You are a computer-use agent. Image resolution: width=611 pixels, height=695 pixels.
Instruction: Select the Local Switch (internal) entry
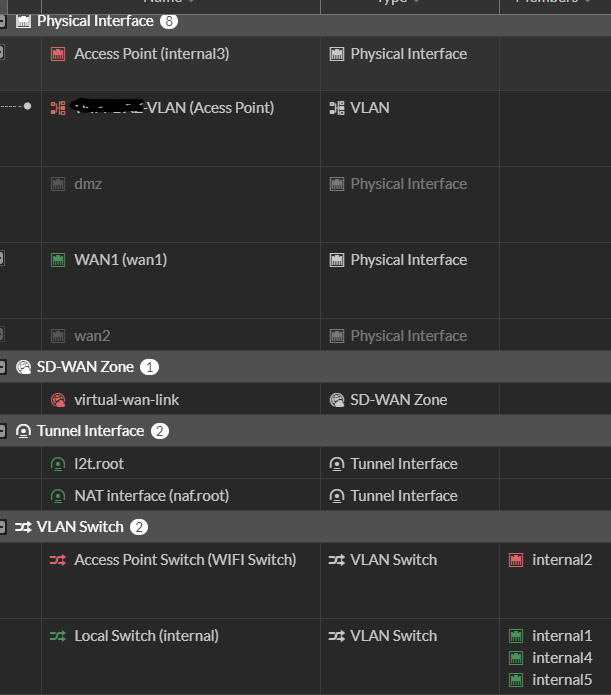pos(146,636)
